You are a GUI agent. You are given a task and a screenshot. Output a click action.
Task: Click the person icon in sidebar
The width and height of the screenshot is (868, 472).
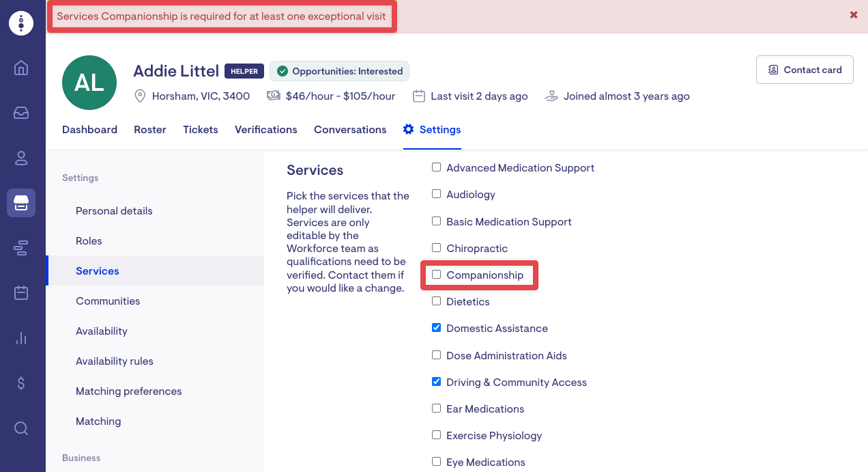[21, 158]
